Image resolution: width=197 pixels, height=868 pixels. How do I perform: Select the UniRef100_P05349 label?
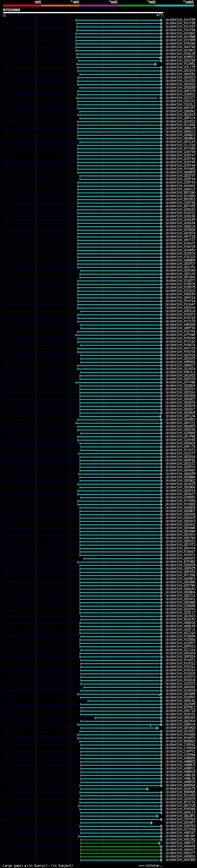180,338
